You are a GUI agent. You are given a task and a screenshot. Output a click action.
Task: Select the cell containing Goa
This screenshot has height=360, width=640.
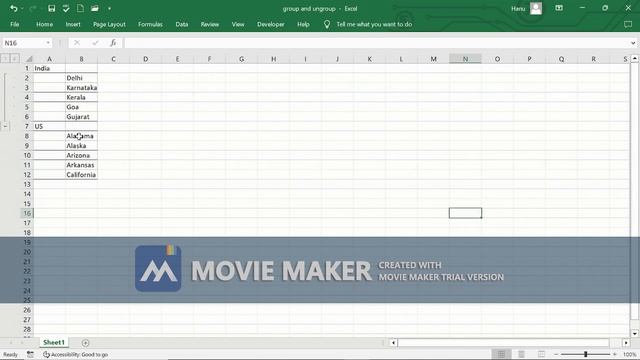(x=81, y=107)
